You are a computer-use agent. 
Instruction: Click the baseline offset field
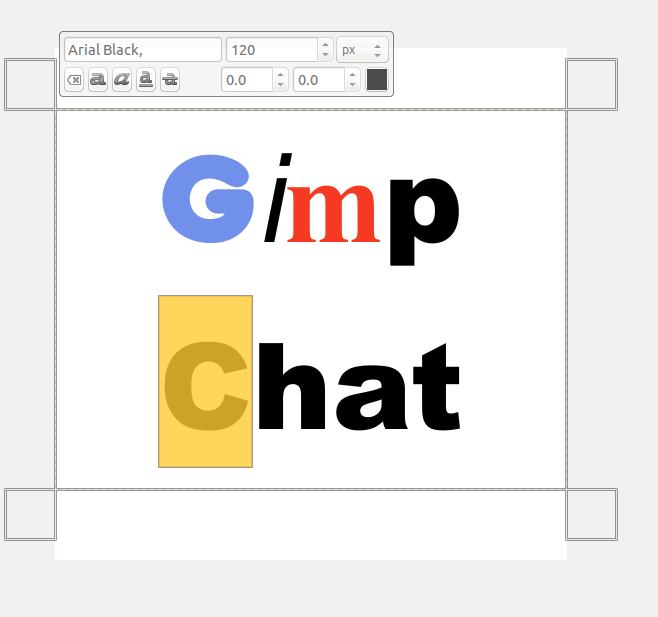(x=247, y=80)
